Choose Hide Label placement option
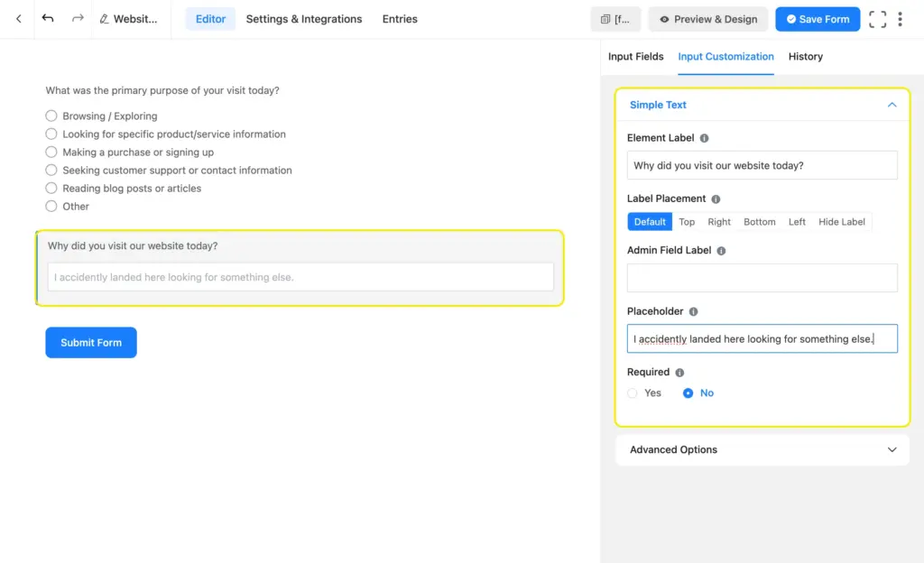The width and height of the screenshot is (924, 563). tap(841, 221)
